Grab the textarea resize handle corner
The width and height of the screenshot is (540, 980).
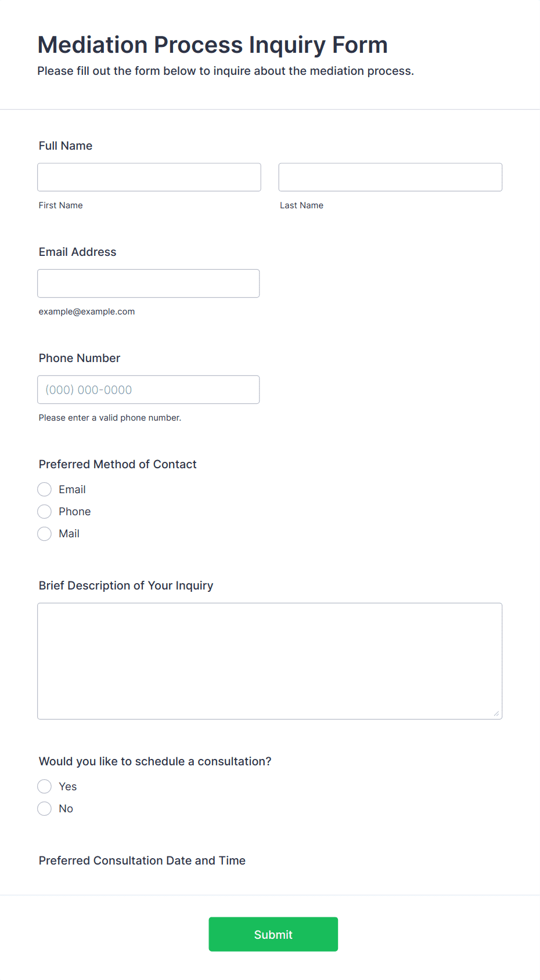point(496,713)
